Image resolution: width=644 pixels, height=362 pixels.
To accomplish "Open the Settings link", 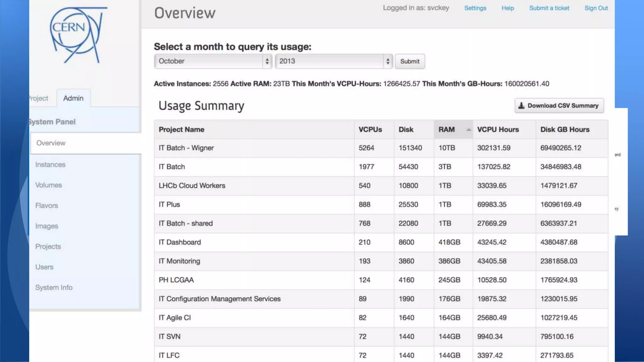I will (475, 8).
